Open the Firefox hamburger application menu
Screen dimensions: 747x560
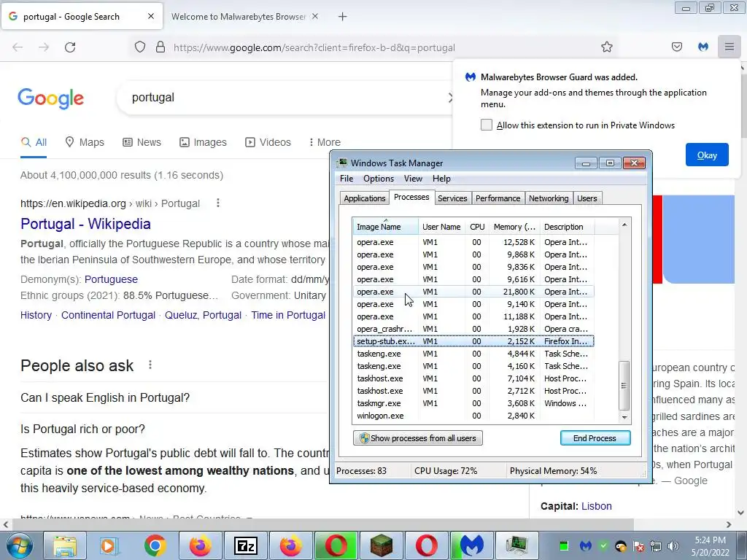(729, 47)
